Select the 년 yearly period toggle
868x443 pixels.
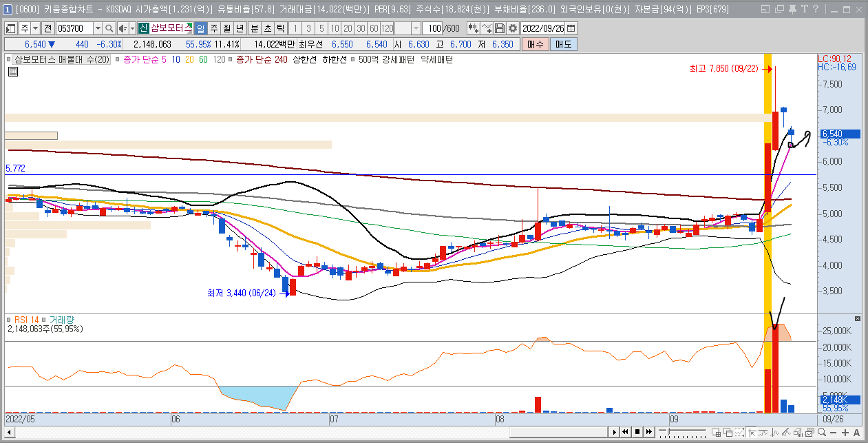pyautogui.click(x=240, y=28)
